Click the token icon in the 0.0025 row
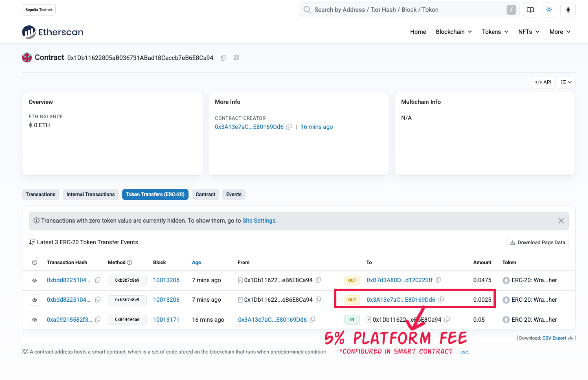Screen dimensions: 588x380 pos(506,300)
